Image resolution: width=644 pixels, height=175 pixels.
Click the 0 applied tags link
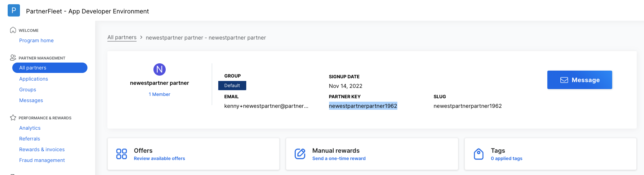click(507, 158)
